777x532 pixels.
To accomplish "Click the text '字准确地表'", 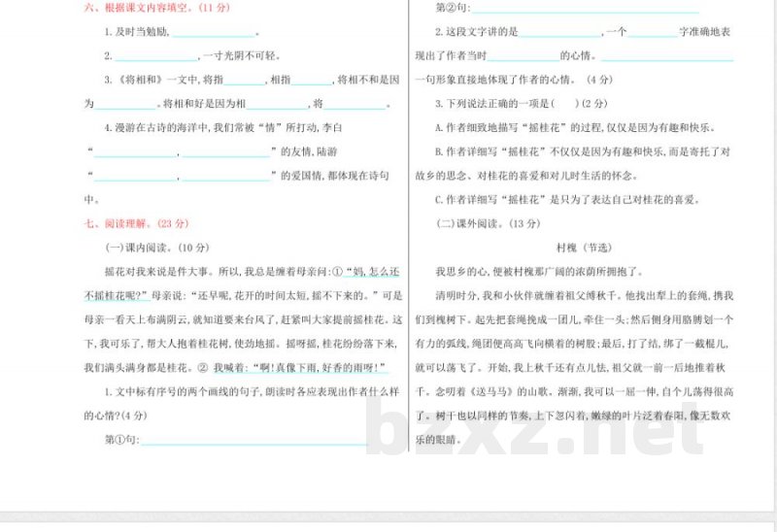I will (705, 32).
